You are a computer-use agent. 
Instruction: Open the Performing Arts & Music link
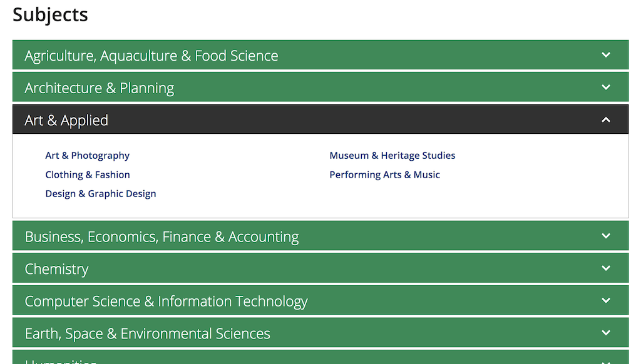tap(384, 174)
